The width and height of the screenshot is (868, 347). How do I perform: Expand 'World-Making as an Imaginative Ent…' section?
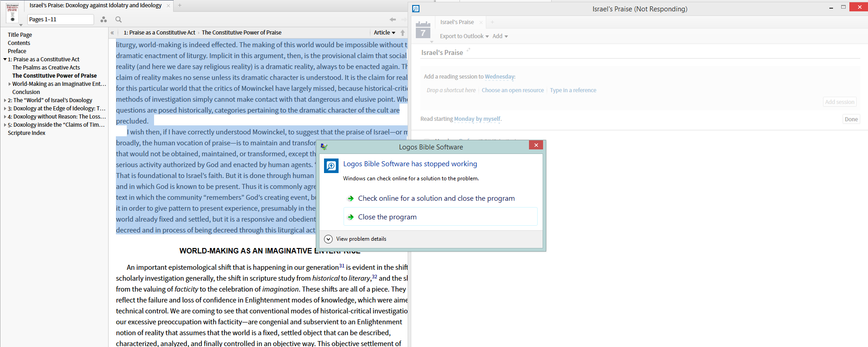click(x=10, y=84)
